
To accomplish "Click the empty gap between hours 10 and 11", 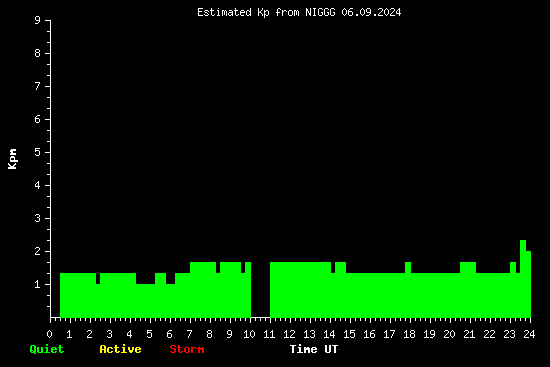I will pyautogui.click(x=260, y=289).
